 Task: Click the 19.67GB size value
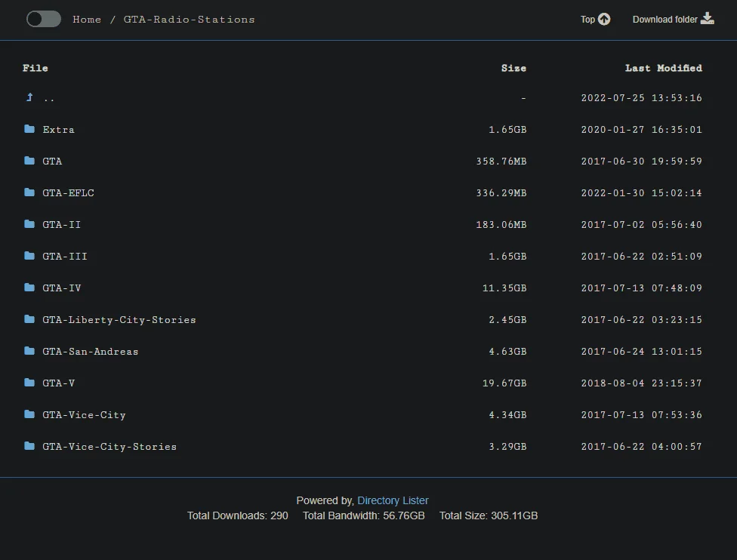[504, 383]
